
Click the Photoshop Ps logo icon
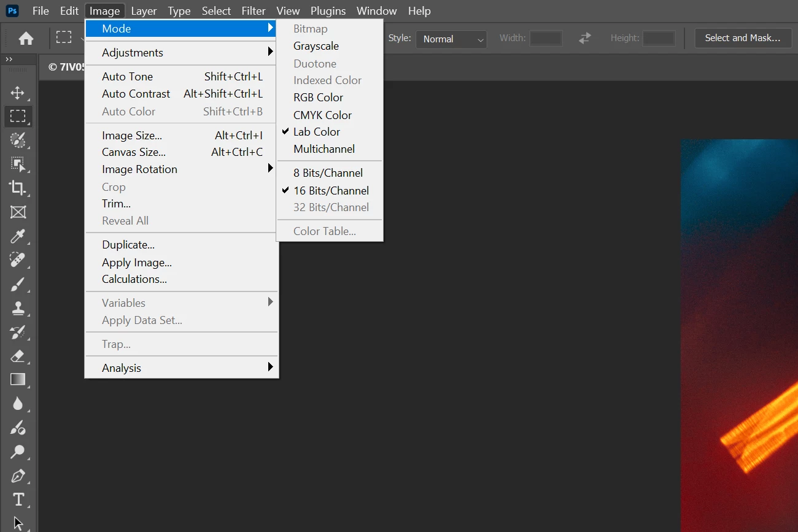coord(12,10)
